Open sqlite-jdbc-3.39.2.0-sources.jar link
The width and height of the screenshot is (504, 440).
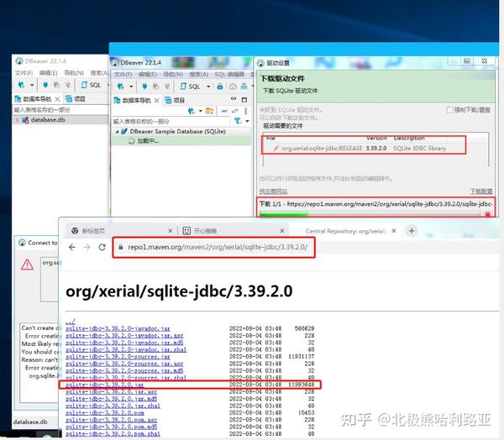(x=118, y=356)
